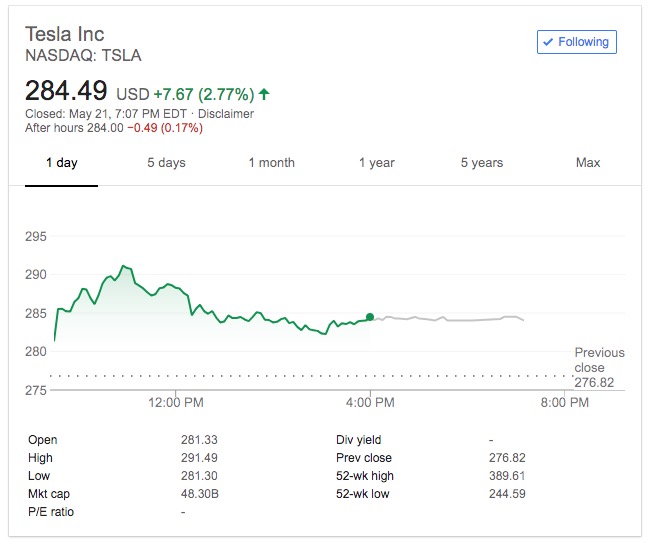Select the 1 day tab

(61, 163)
